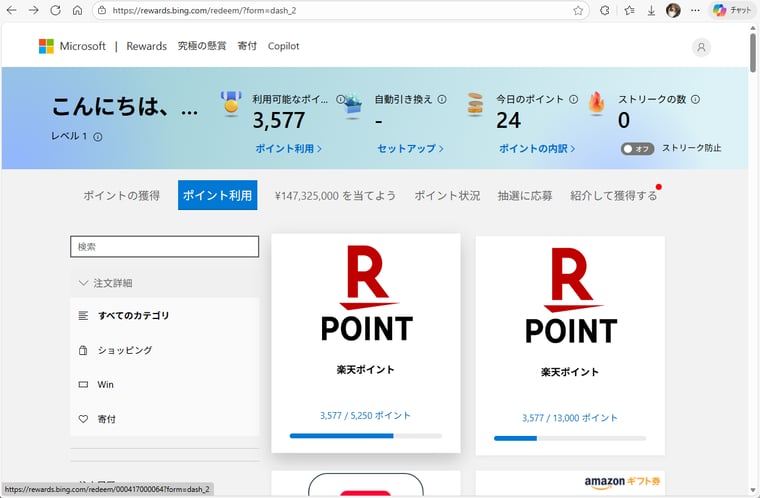The image size is (760, 498).
Task: Click the browser profile avatar
Action: [673, 10]
